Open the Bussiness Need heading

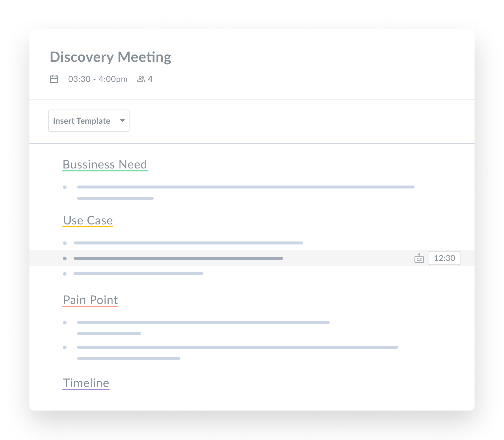105,165
